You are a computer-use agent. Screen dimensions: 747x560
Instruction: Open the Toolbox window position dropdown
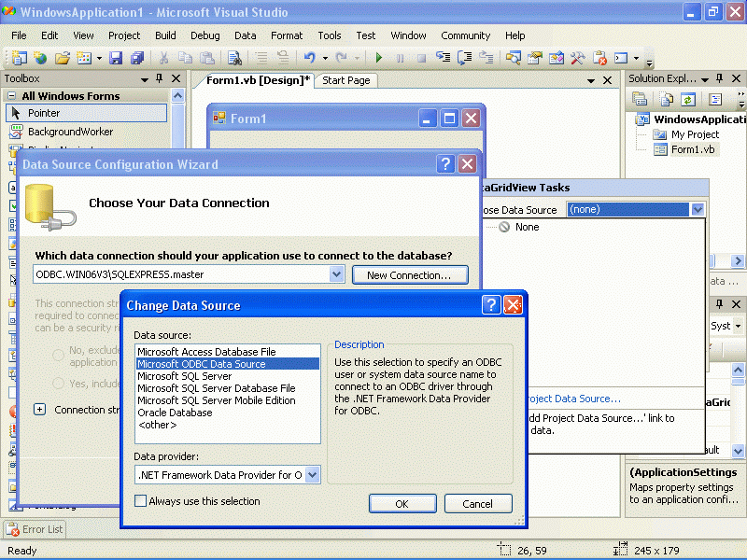point(145,79)
